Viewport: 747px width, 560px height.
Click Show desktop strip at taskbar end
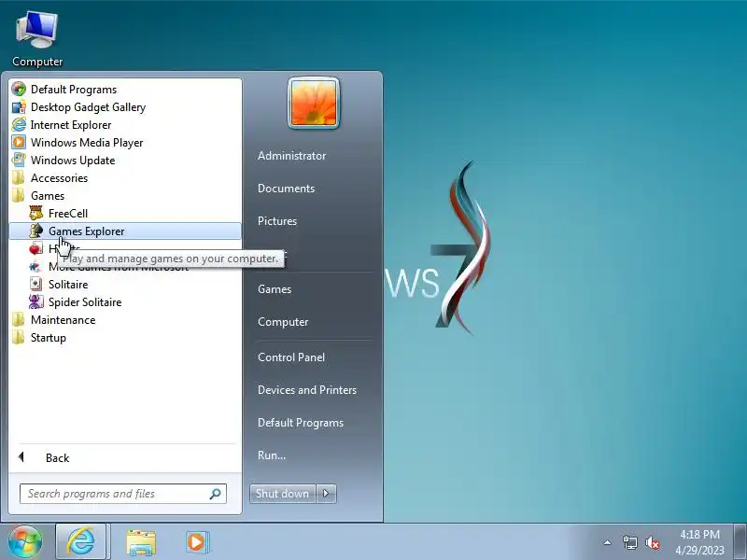740,541
